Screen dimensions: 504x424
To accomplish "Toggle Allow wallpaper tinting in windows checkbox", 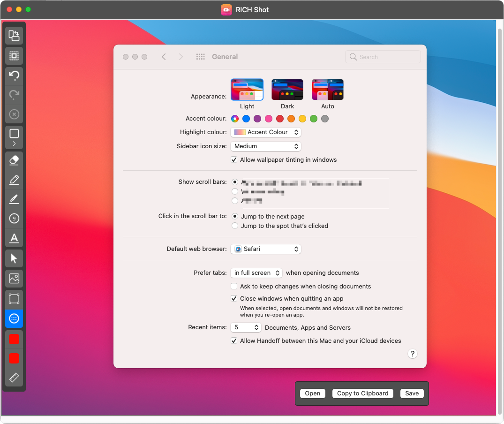I will (x=234, y=160).
